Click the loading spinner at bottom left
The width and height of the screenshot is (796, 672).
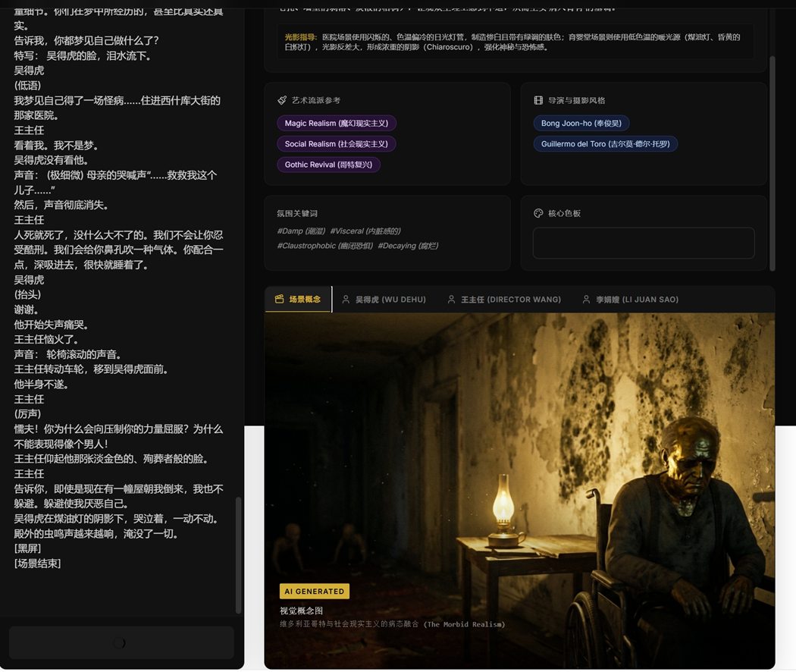121,642
